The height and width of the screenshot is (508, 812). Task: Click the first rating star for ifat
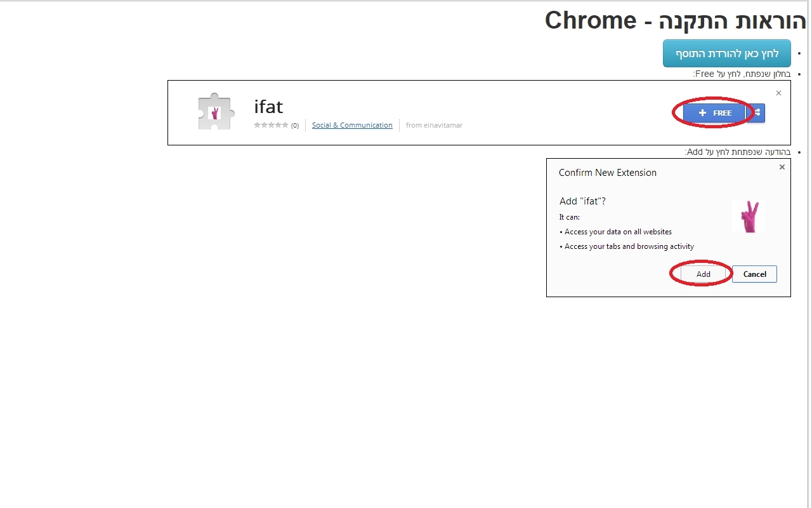click(x=259, y=125)
